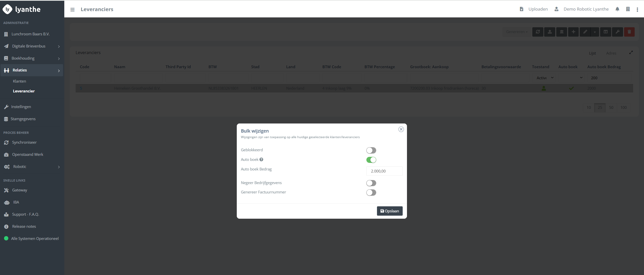Open the notifications bell icon
This screenshot has width=644, height=275.
617,9
